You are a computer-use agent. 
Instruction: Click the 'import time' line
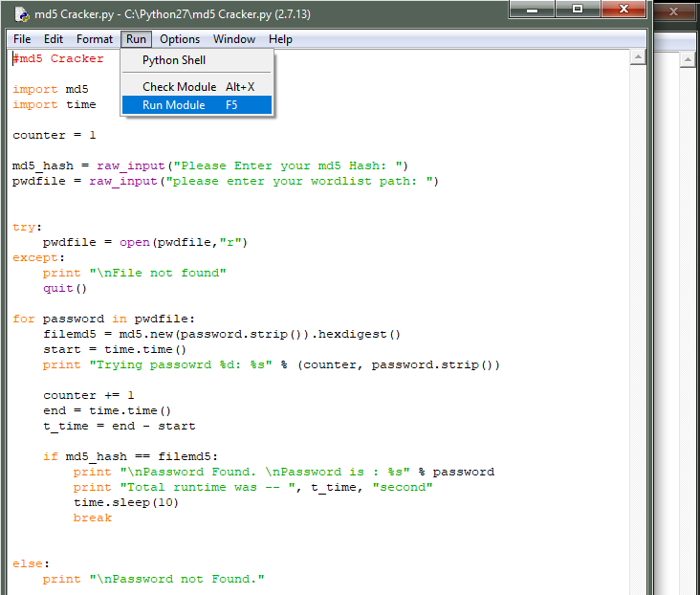pos(55,104)
